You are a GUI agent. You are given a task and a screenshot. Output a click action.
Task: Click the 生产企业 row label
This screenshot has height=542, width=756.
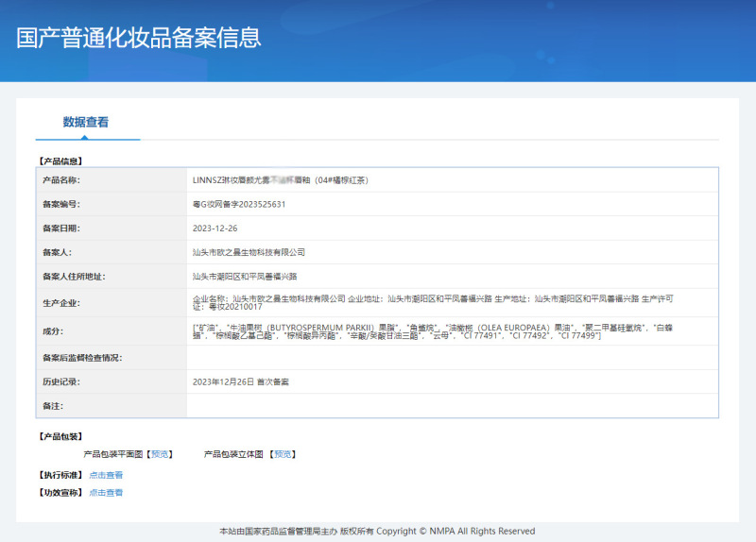(x=61, y=303)
